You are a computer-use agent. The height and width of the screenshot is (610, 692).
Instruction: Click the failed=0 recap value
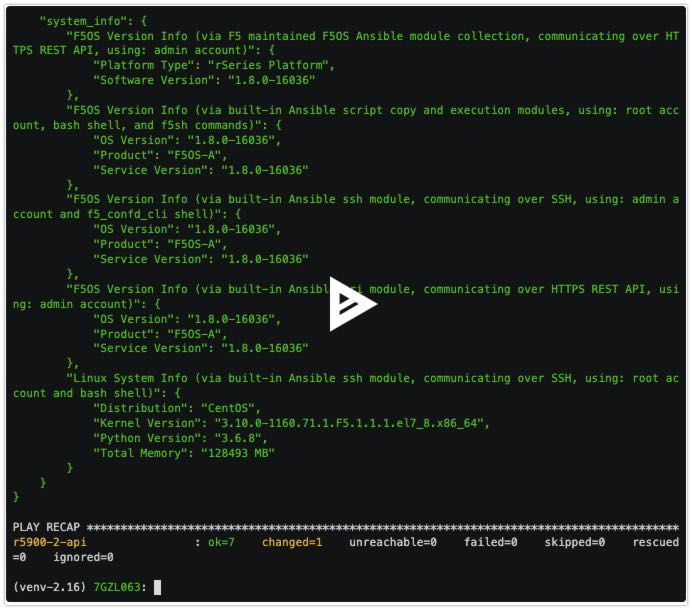point(490,542)
